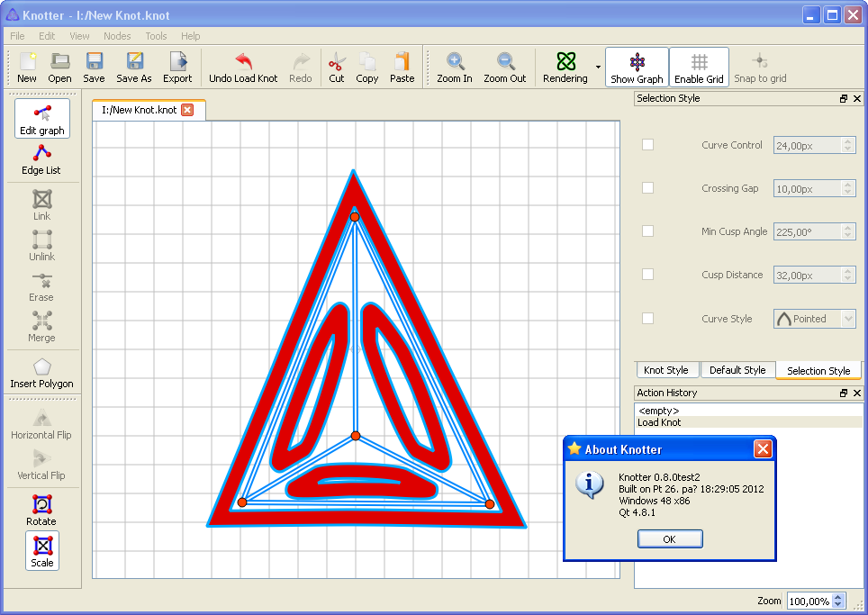Close the Action History panel
This screenshot has height=615, width=868.
coord(857,393)
